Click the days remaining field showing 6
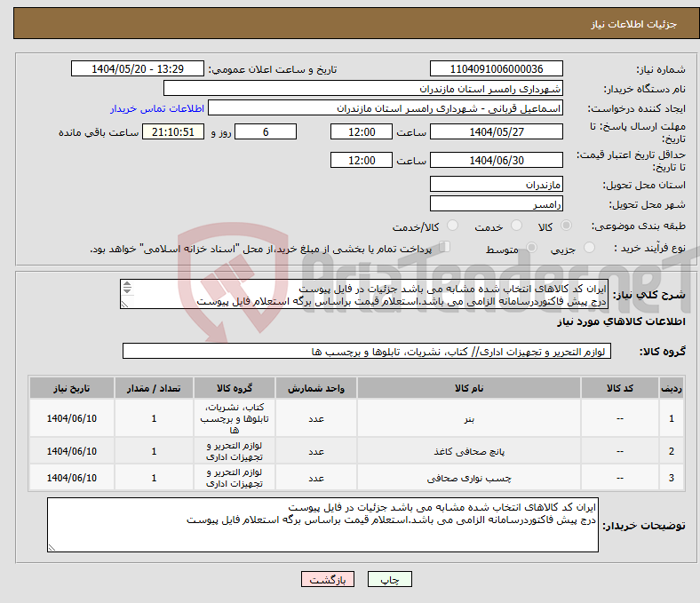The height and width of the screenshot is (603, 700). pyautogui.click(x=266, y=131)
